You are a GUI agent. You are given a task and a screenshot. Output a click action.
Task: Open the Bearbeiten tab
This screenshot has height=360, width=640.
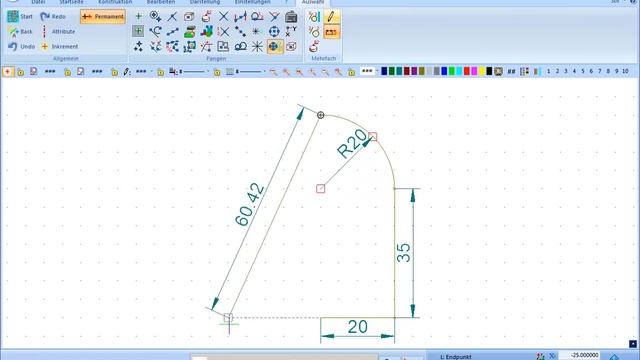pyautogui.click(x=161, y=2)
